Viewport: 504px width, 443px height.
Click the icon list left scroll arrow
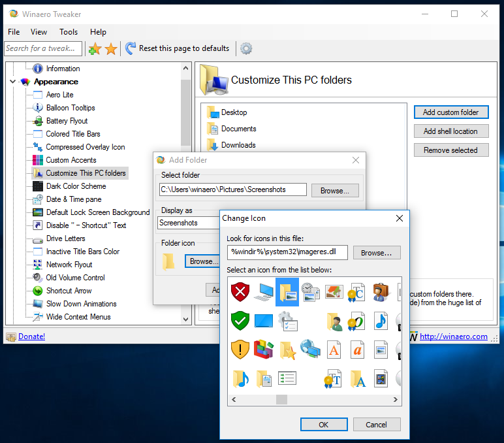coord(234,399)
